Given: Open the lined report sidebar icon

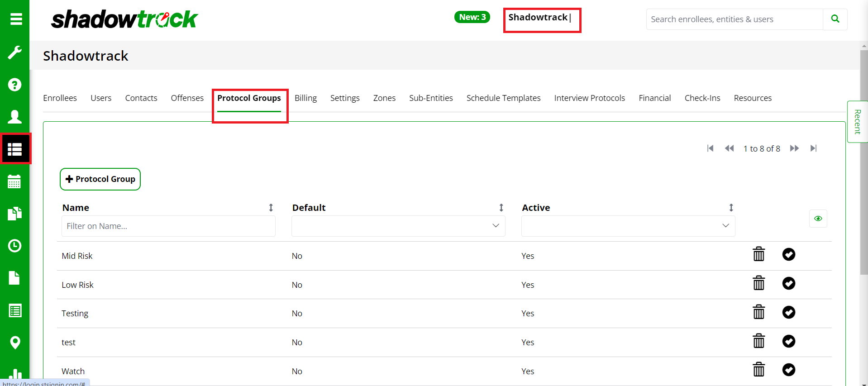Looking at the screenshot, I should point(15,310).
